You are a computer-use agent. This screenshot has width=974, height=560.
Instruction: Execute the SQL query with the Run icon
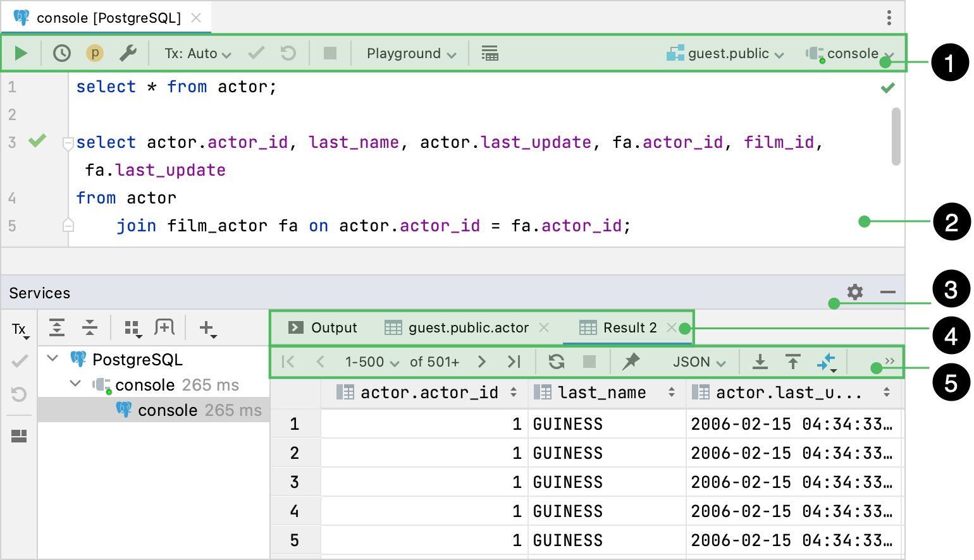(20, 53)
